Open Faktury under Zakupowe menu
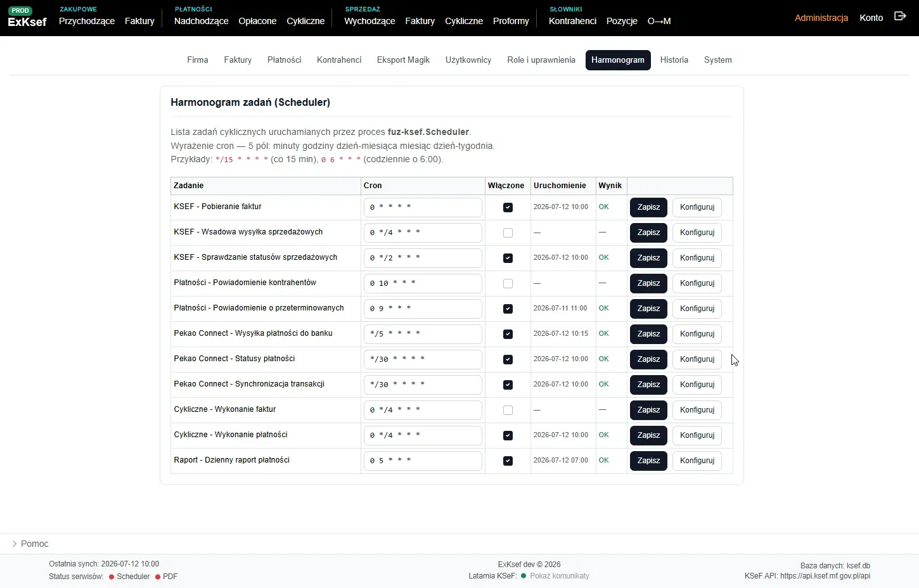 [x=139, y=21]
